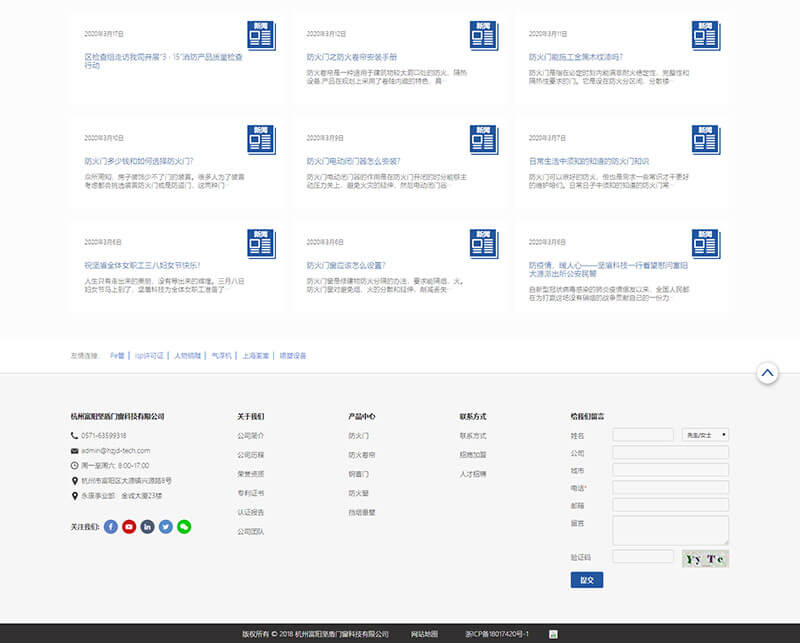Focus the 公司 company input field
The height and width of the screenshot is (643, 800).
(x=670, y=453)
